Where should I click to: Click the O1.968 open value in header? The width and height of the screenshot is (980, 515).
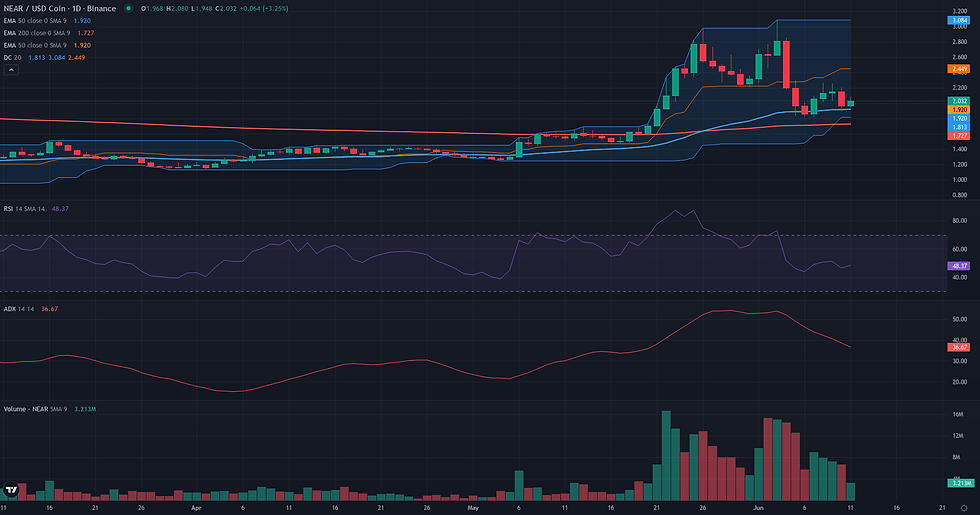coord(152,9)
